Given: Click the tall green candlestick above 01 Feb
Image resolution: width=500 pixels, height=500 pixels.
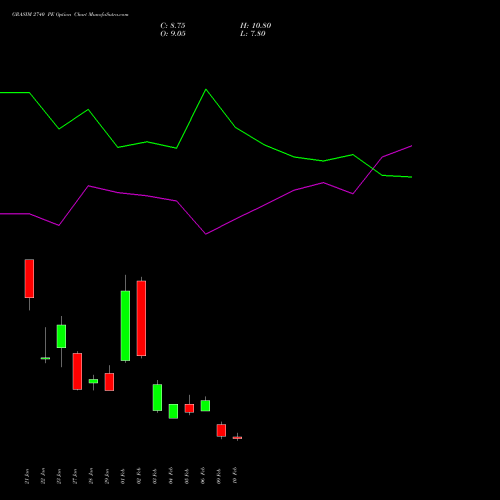Looking at the screenshot, I should (x=125, y=326).
